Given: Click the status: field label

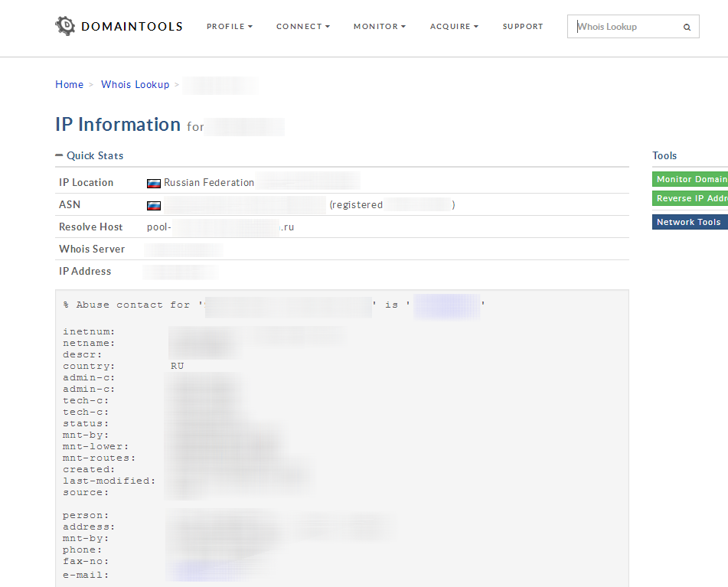Looking at the screenshot, I should [86, 424].
